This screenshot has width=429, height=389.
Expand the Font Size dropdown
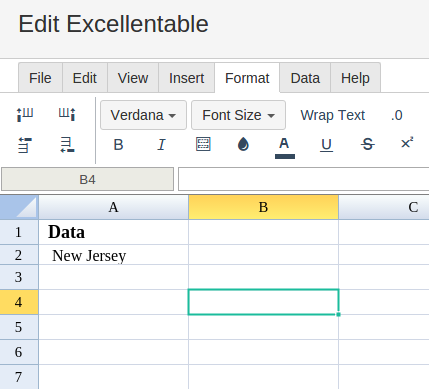pos(238,115)
